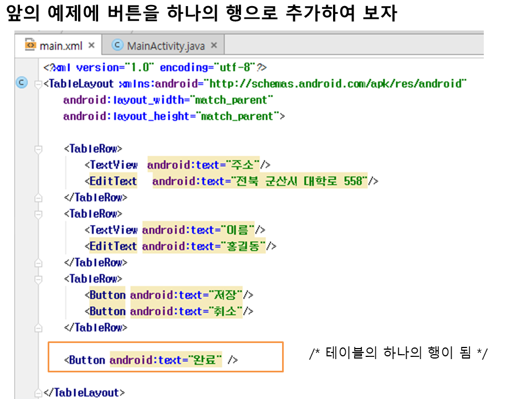Collapse the third TableRow containing 저장 button

[x=38, y=279]
